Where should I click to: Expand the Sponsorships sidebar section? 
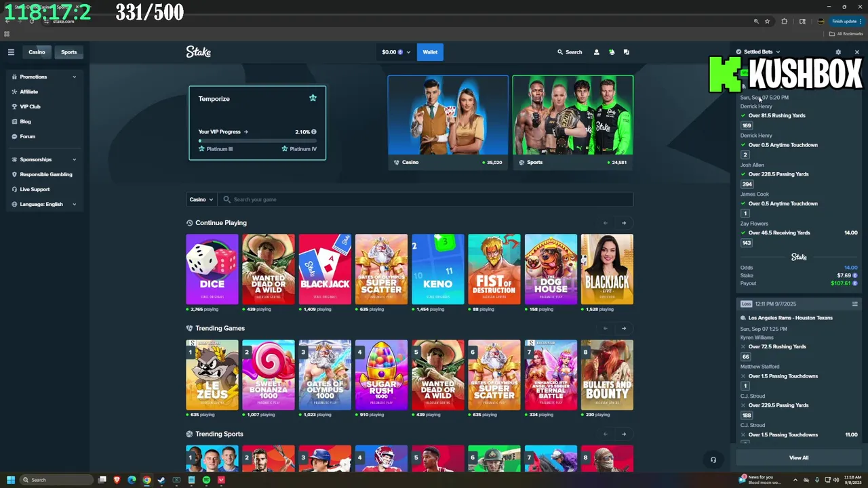(44, 159)
